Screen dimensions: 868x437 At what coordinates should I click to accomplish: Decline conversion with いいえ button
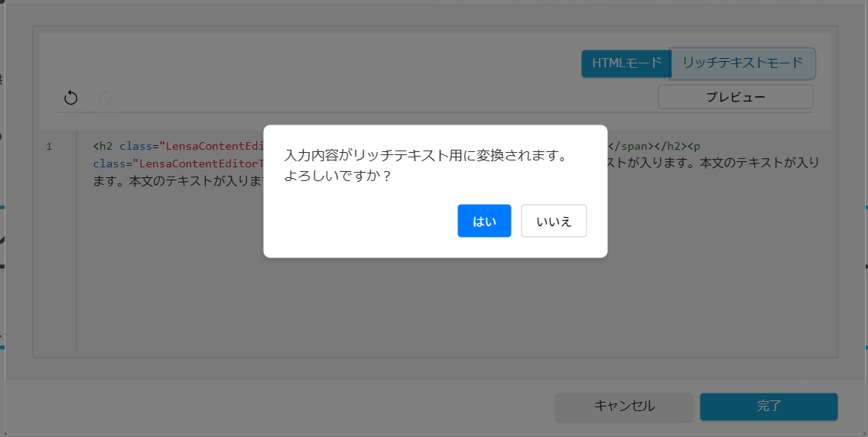pos(554,222)
